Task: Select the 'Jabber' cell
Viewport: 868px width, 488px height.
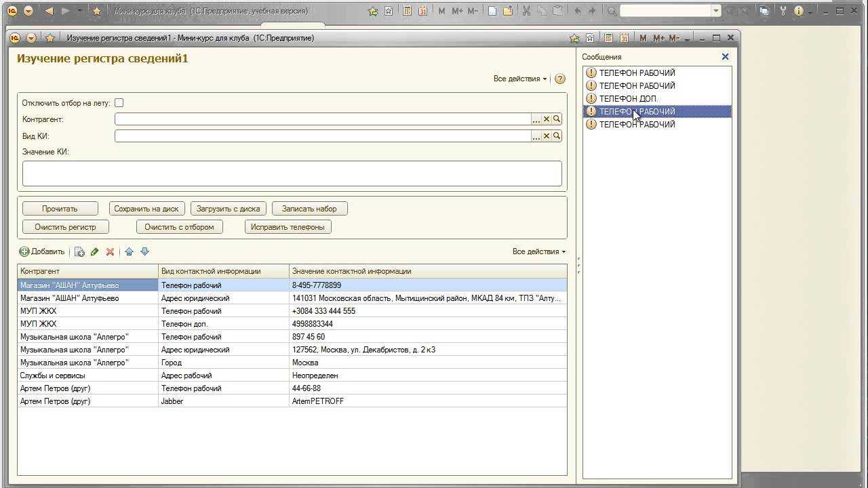Action: pos(224,401)
